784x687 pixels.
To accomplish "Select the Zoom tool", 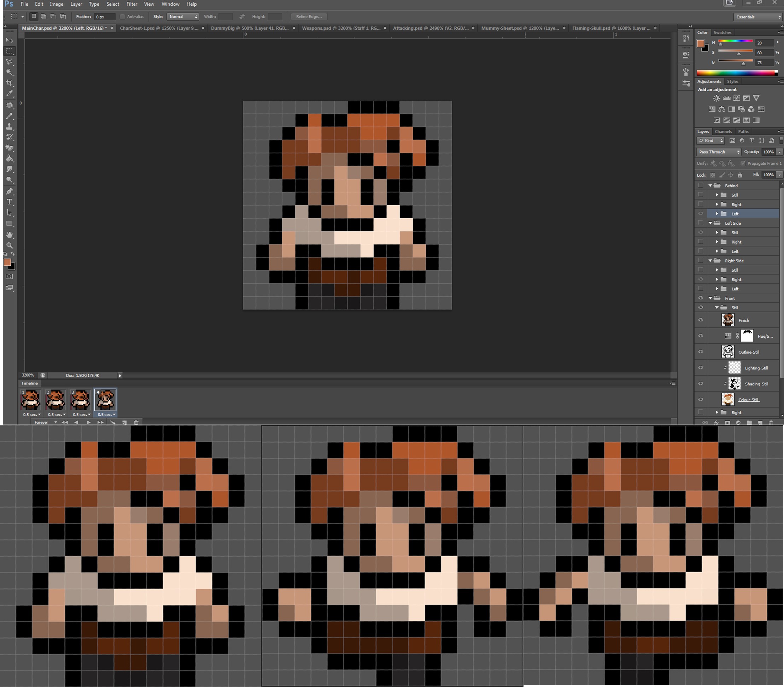I will [x=10, y=245].
